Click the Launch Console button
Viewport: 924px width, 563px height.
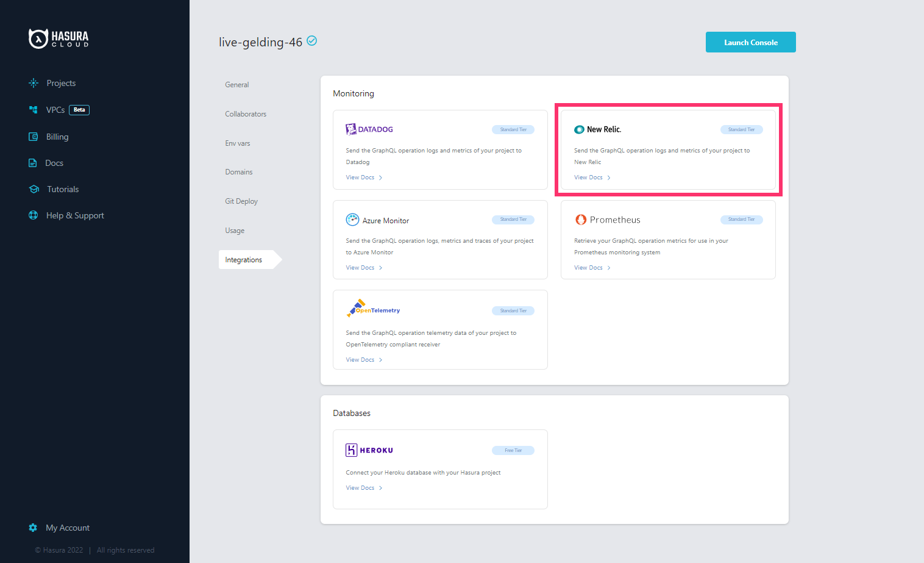tap(750, 41)
